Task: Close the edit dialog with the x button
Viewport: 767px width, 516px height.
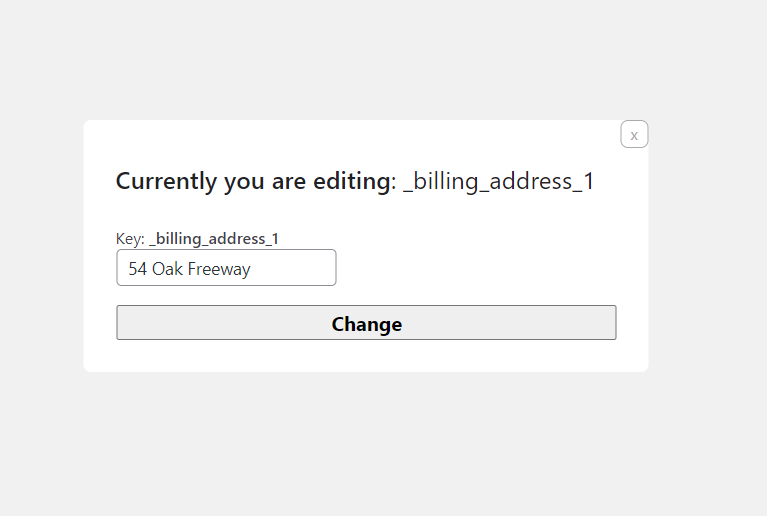Action: [x=634, y=134]
